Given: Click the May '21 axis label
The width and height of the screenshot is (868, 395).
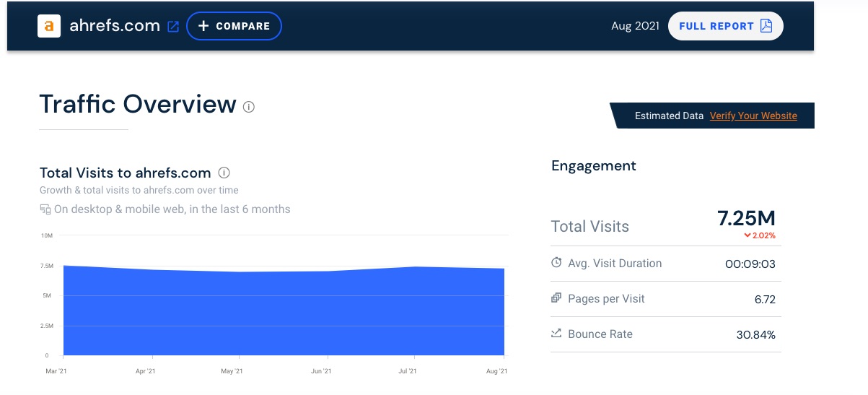Looking at the screenshot, I should coord(232,371).
